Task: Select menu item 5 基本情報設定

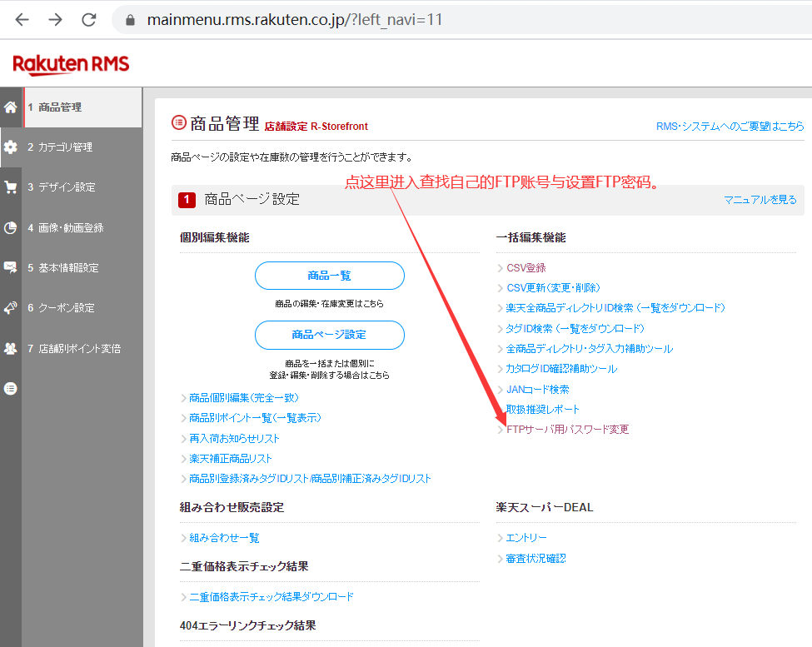Action: pyautogui.click(x=82, y=267)
